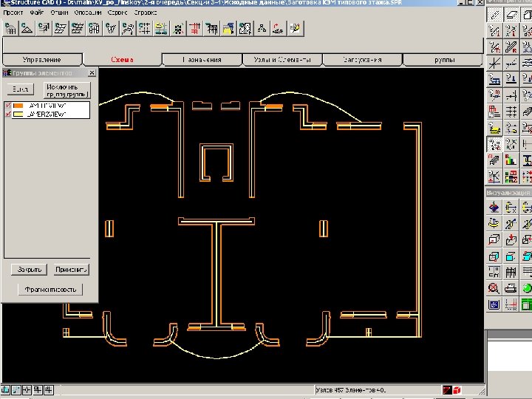Click the Исключить группу button
Viewport: 532px width, 399px height.
[66, 90]
